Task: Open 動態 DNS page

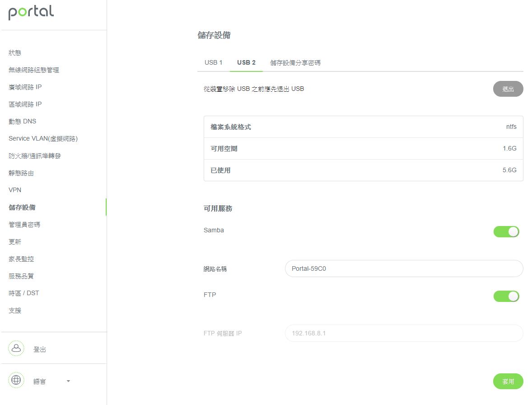Action: 23,122
